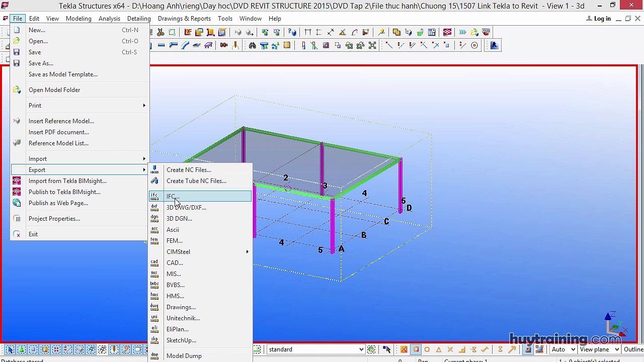Expand the CIMSteel submenu
644x362 pixels.
pyautogui.click(x=200, y=251)
